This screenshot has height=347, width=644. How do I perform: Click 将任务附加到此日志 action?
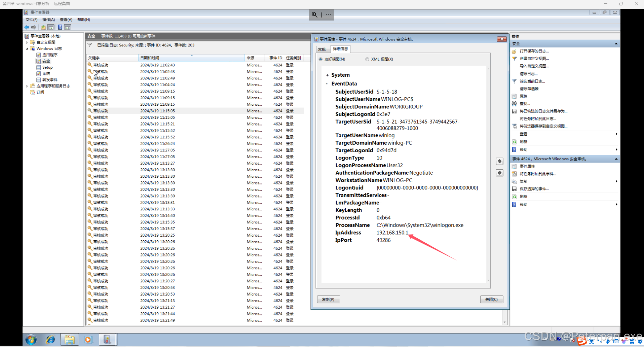coord(538,119)
